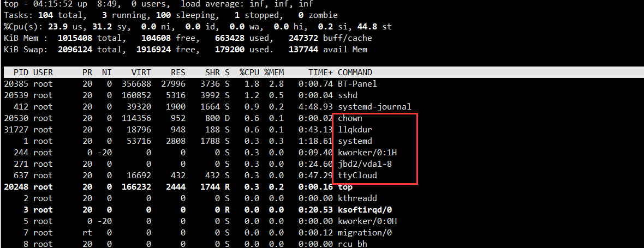Viewport: 644px width, 248px height.
Task: Click PID 31727 in the process list
Action: coord(16,130)
